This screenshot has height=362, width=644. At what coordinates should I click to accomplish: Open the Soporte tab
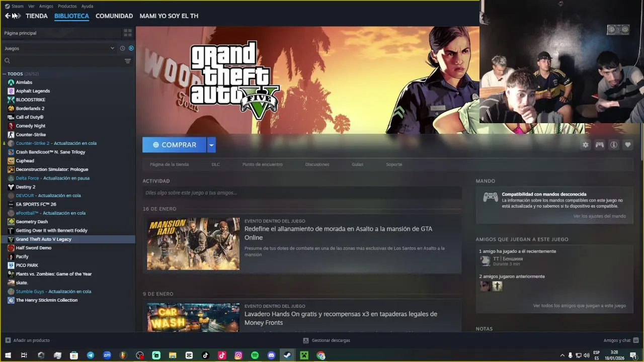tap(394, 164)
